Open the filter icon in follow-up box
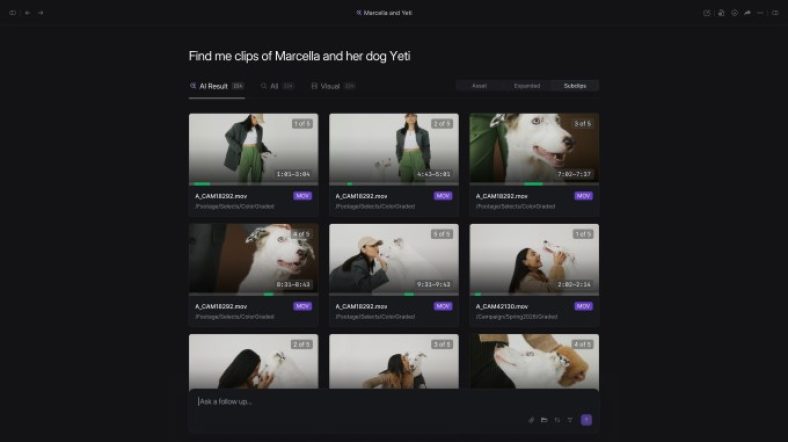 point(570,420)
